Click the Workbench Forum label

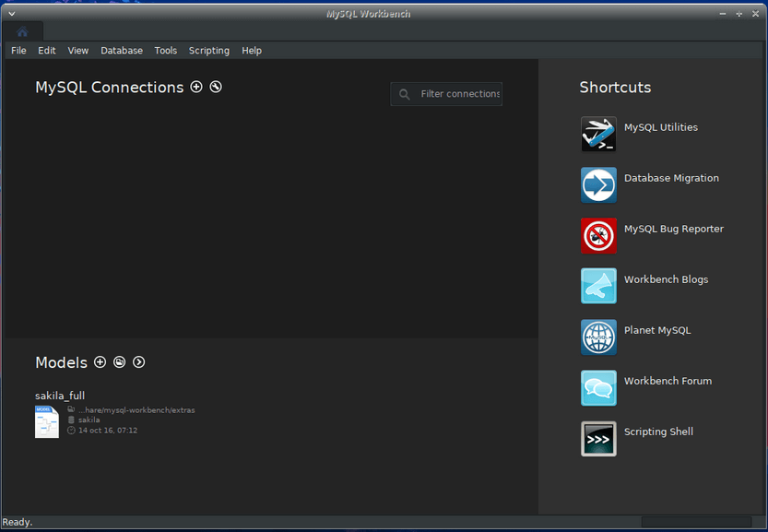click(668, 381)
